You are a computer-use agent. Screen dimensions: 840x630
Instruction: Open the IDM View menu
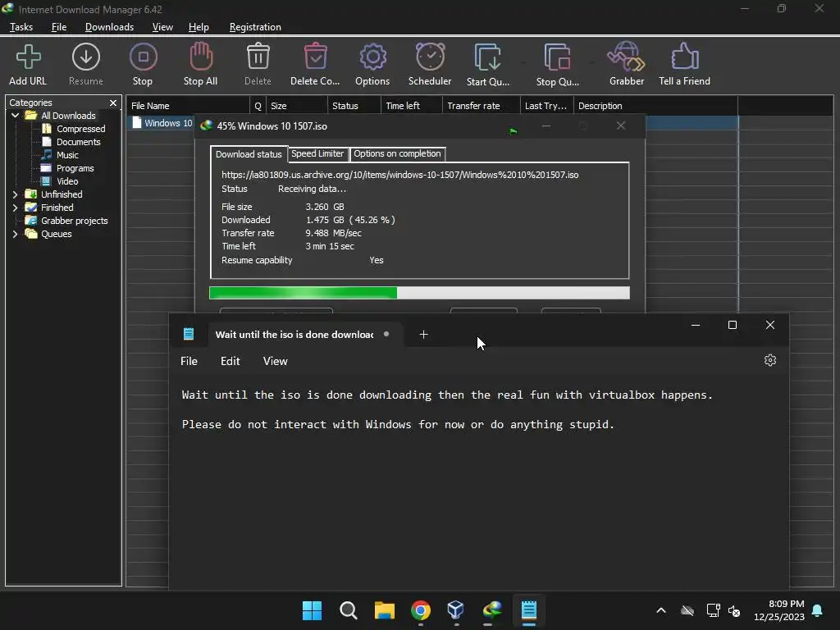tap(162, 27)
